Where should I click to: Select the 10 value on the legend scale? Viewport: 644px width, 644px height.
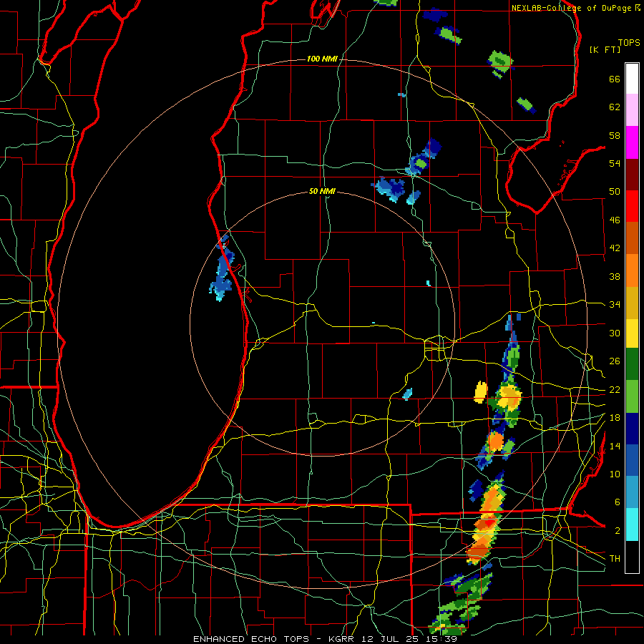tap(615, 474)
